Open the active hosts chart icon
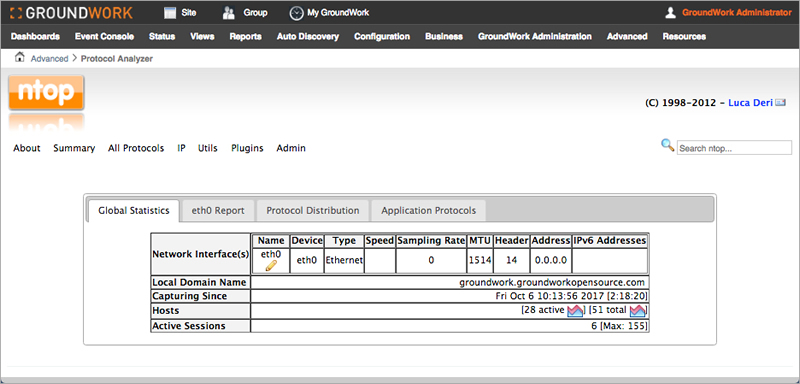This screenshot has height=384, width=800. pyautogui.click(x=575, y=310)
